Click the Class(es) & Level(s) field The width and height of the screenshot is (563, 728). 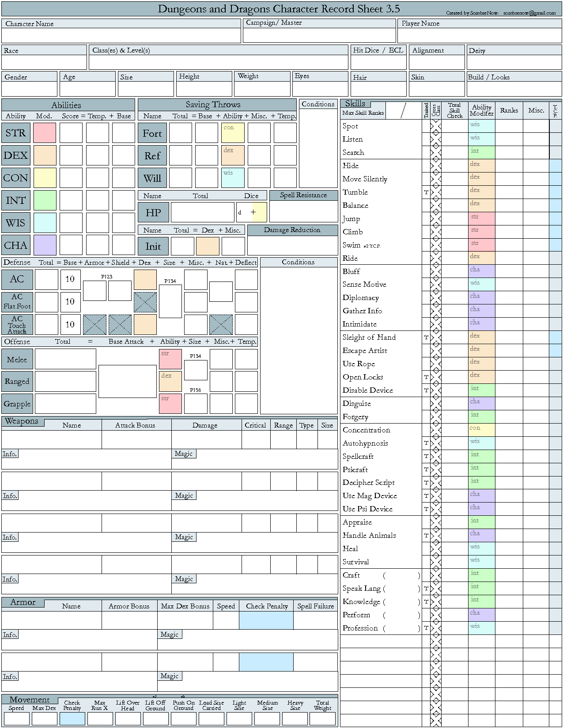click(x=219, y=62)
